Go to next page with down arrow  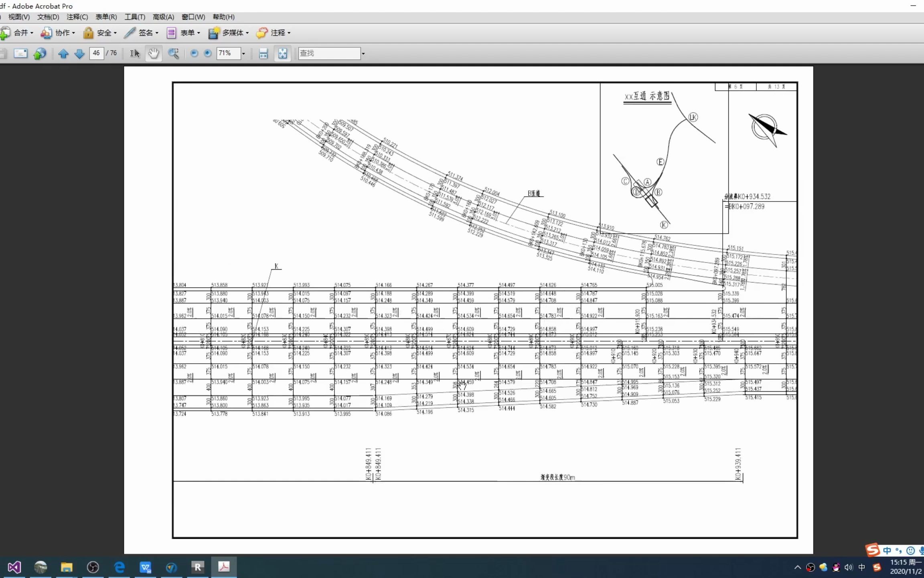79,53
